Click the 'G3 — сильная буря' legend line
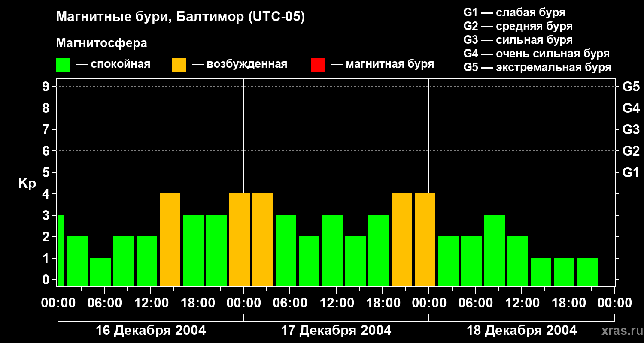This screenshot has width=644, height=343. [x=518, y=40]
